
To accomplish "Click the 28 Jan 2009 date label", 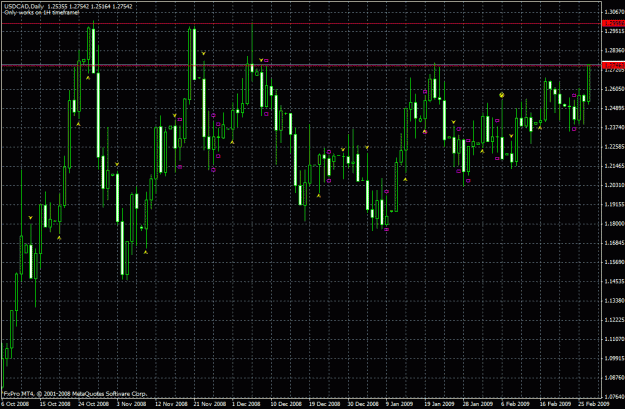I will coord(478,404).
